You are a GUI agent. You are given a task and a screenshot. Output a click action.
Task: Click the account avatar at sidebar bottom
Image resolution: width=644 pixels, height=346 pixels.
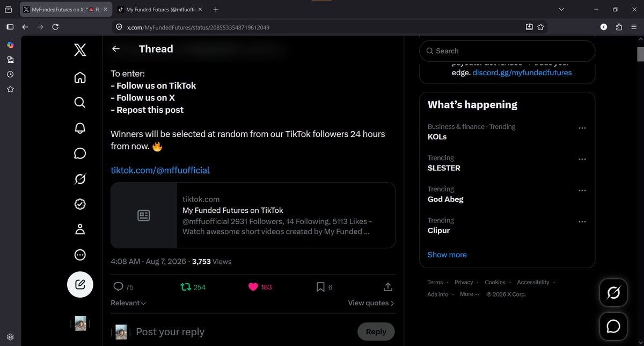[80, 323]
